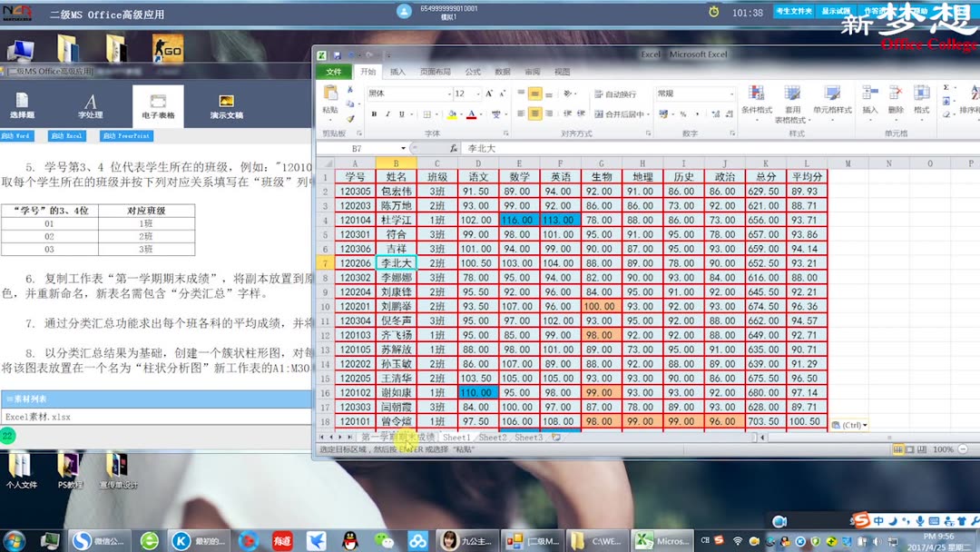
Task: Open the font name dropdown showing 黑体
Action: 450,94
